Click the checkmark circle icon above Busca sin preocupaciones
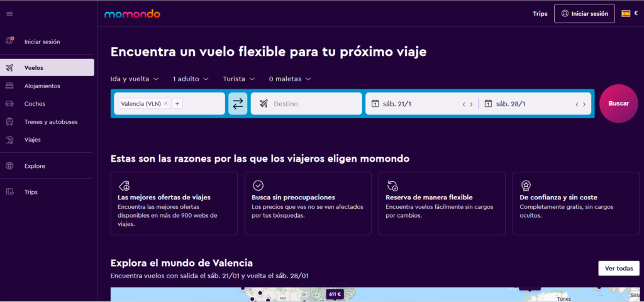This screenshot has width=644, height=302. [258, 186]
